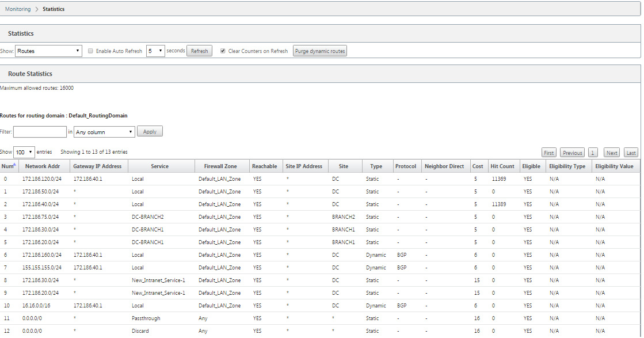Click the breadcrumb chevron after Monitoring
Image resolution: width=644 pixels, height=338 pixels.
tap(37, 9)
